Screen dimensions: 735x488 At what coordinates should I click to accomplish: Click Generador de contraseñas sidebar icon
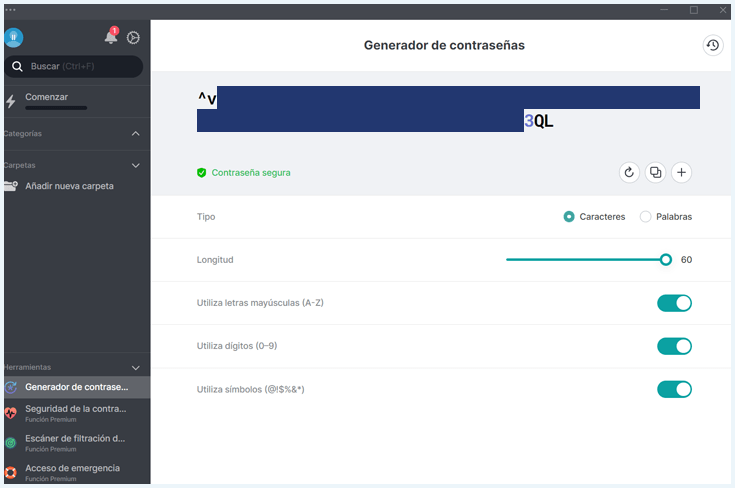tap(11, 387)
